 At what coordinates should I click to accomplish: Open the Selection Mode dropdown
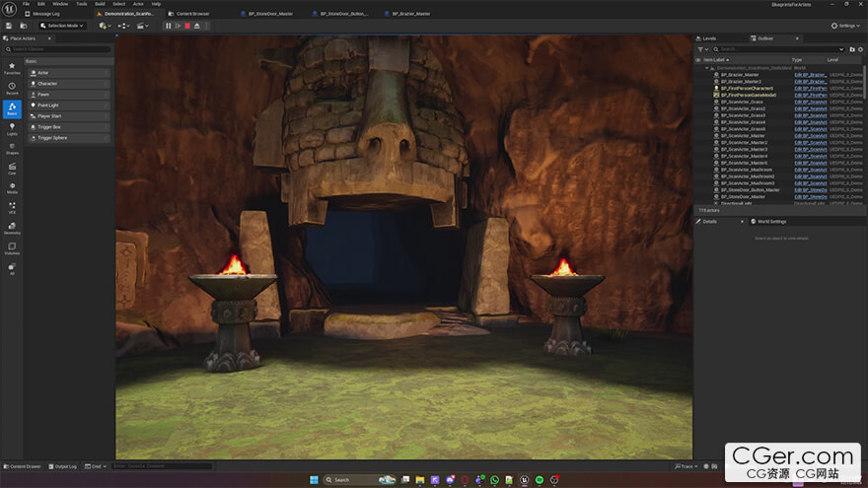tap(63, 26)
